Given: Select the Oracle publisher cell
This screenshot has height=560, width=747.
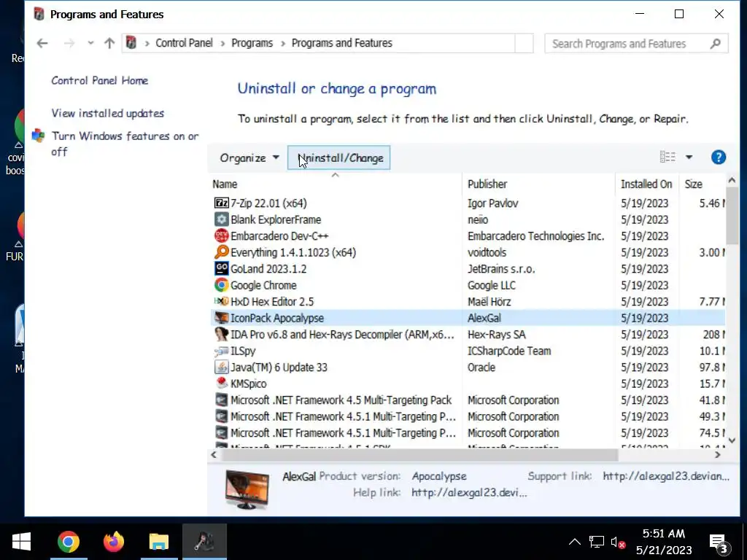Looking at the screenshot, I should [x=481, y=367].
